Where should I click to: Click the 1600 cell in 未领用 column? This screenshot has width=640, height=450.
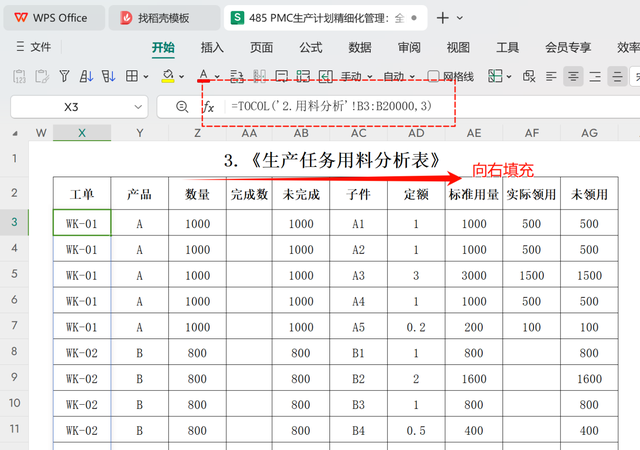click(589, 379)
